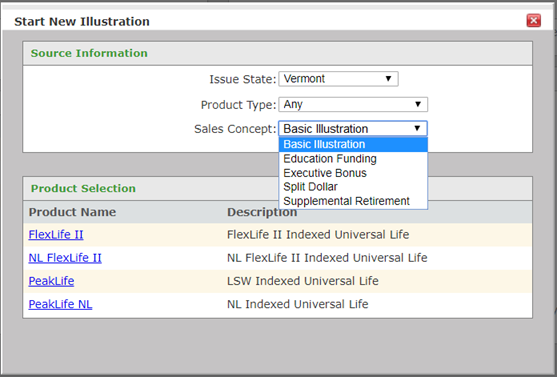
Task: Choose Executive Bonus option
Action: click(x=353, y=173)
